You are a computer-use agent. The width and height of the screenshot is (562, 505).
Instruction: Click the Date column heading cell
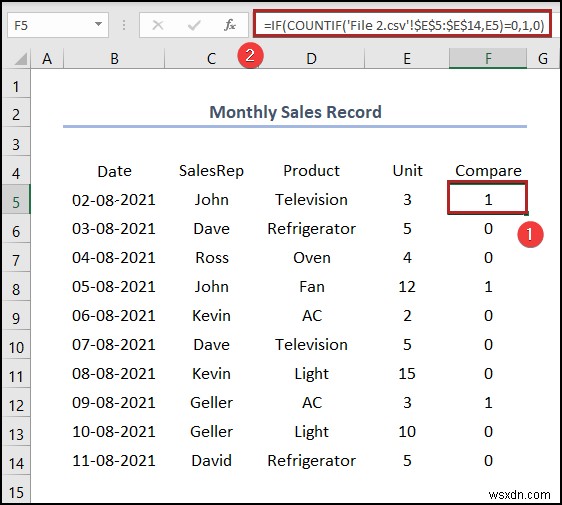pyautogui.click(x=114, y=171)
